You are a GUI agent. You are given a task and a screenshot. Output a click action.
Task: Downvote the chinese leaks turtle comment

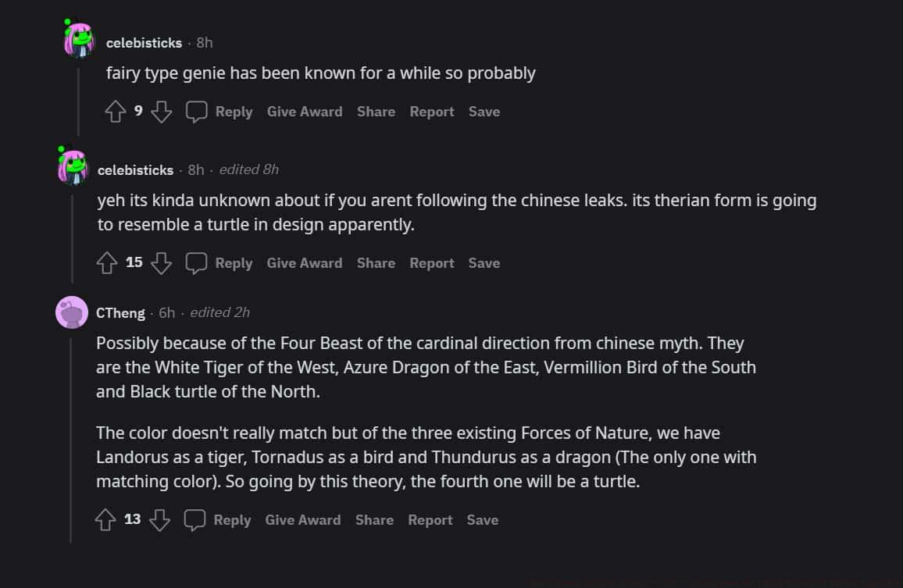[162, 263]
